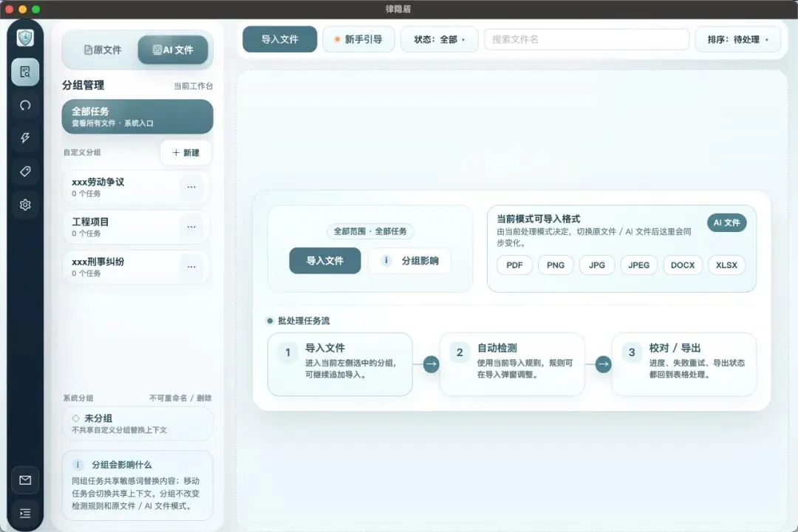Open the more menu for xxx刑事纠纷
The image size is (798, 532).
191,267
